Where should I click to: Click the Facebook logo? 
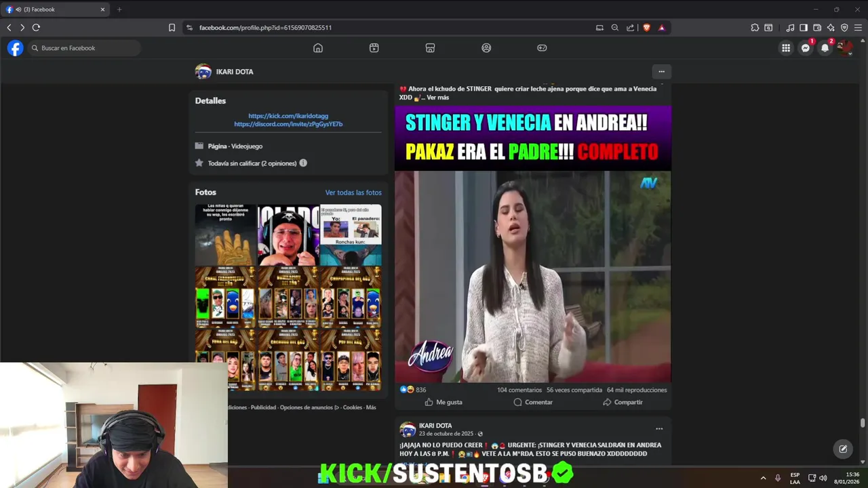pyautogui.click(x=15, y=48)
